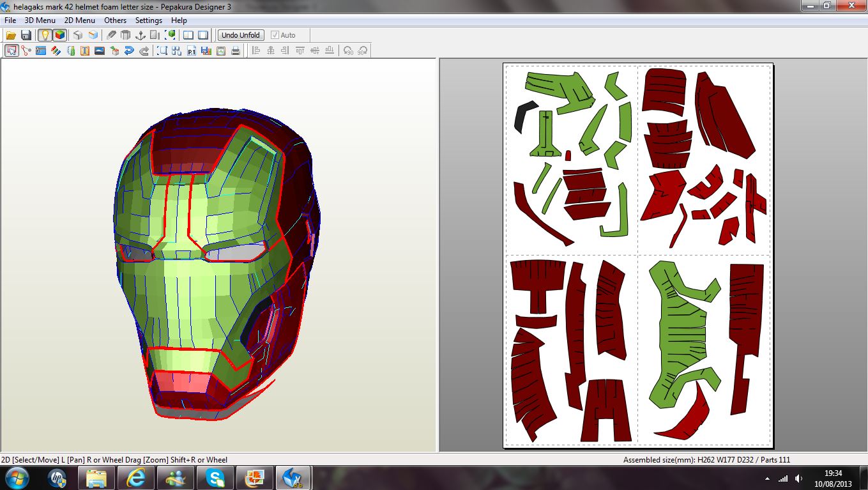The width and height of the screenshot is (868, 490).
Task: Show hidden system tray icons arrow
Action: 767,479
